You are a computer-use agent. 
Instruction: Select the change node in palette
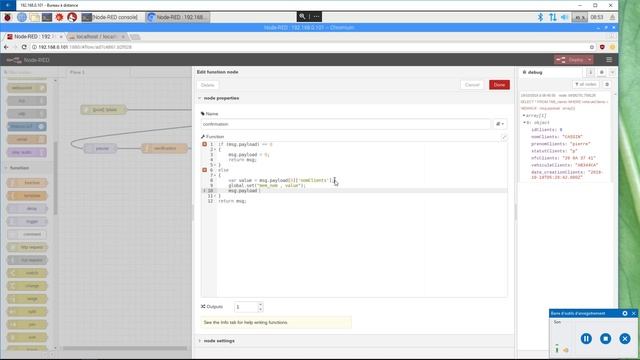click(x=27, y=286)
